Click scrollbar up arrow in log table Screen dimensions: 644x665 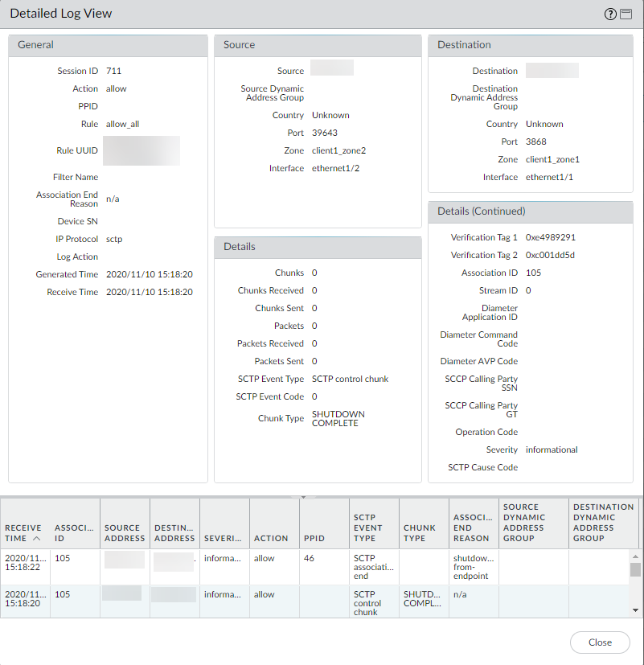point(635,556)
